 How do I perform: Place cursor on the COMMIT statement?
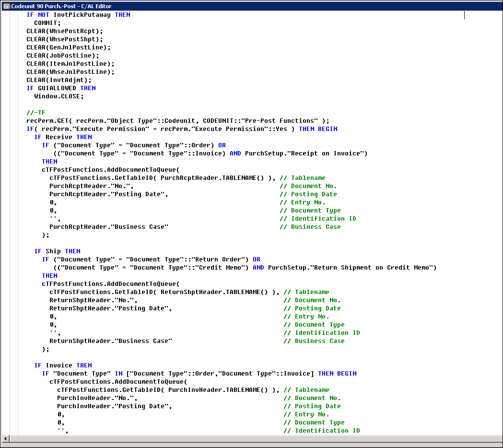(x=48, y=23)
